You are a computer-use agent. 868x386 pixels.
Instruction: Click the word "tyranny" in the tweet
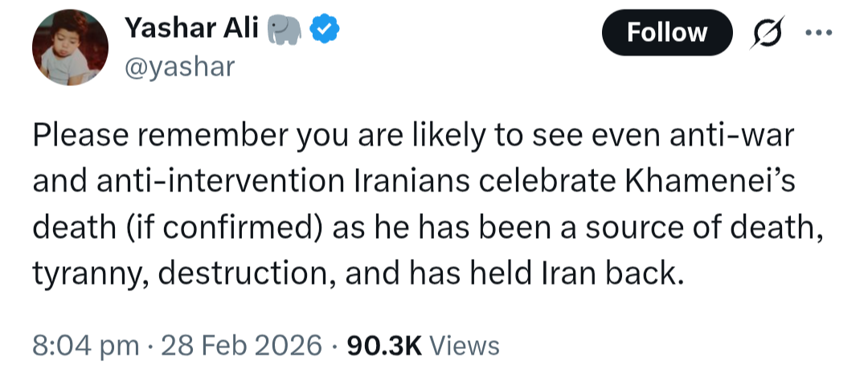click(87, 274)
